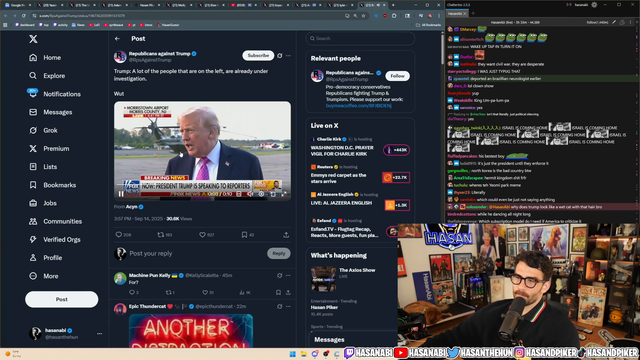
Task: Subscribe to Republicans against Trump
Action: pos(258,55)
